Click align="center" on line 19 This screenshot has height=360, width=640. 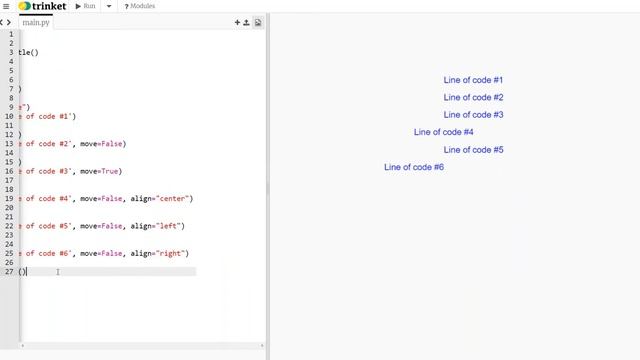coord(160,198)
